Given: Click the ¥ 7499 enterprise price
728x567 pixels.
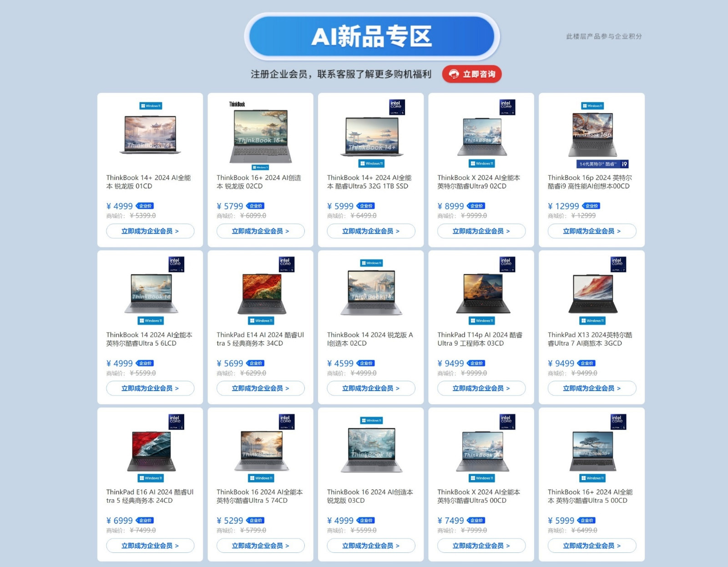Looking at the screenshot, I should point(451,521).
